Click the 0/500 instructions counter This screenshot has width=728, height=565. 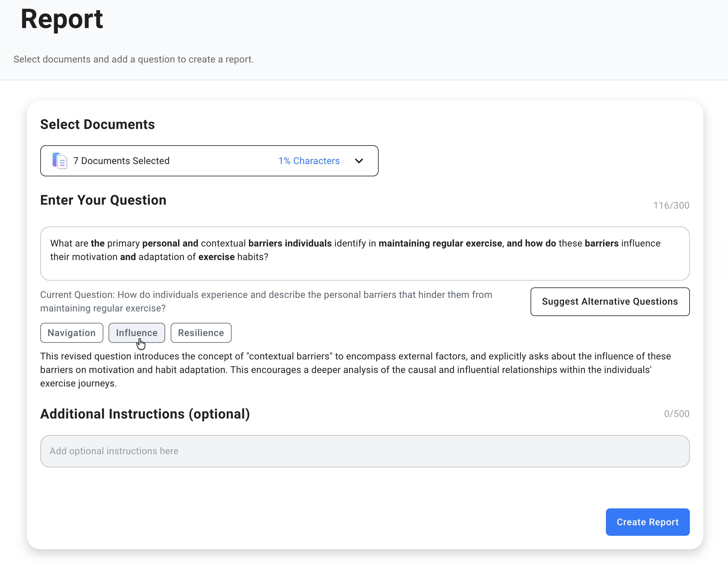[x=676, y=414]
